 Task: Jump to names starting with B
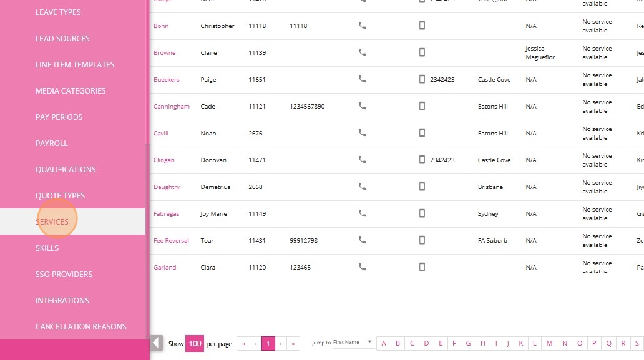[398, 343]
